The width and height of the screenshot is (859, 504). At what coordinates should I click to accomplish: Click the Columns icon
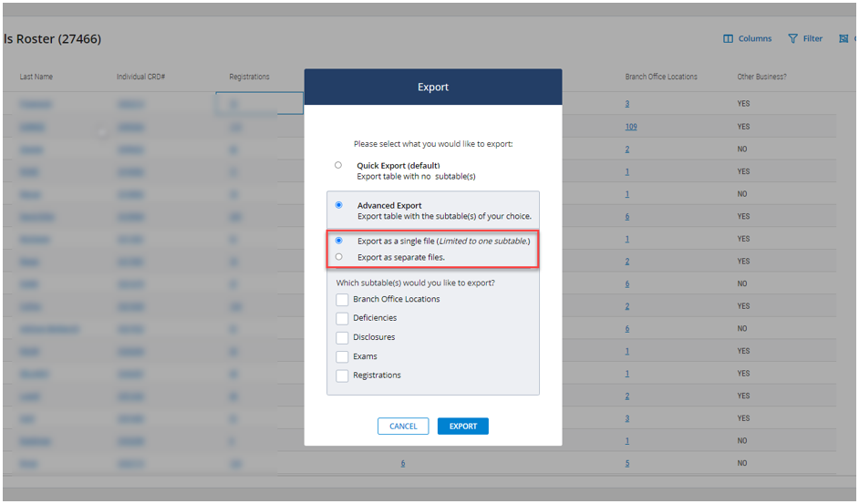coord(729,39)
